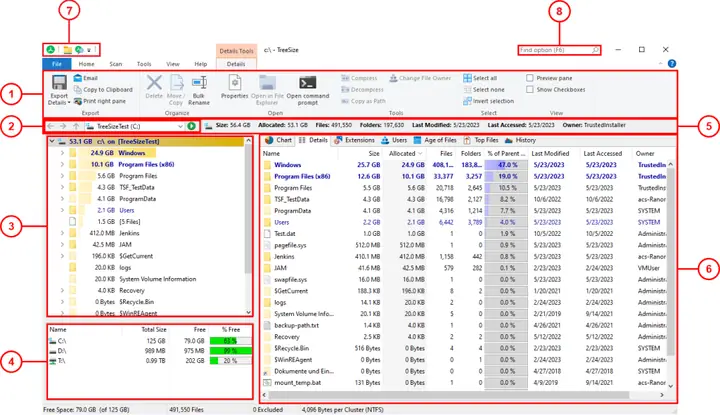Expand the Windows folder in tree
The height and width of the screenshot is (415, 720).
pyautogui.click(x=62, y=153)
